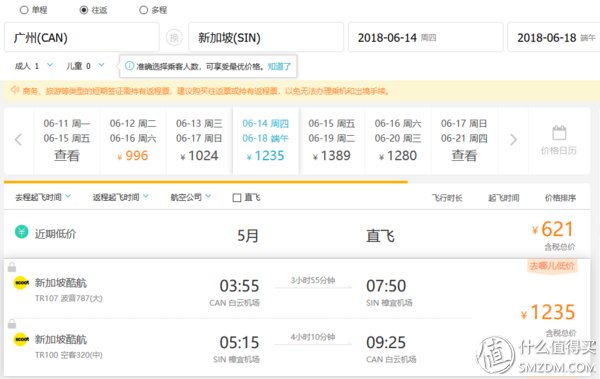Click the departure date field 2018-06-14
Image resolution: width=600 pixels, height=379 pixels.
coord(426,37)
